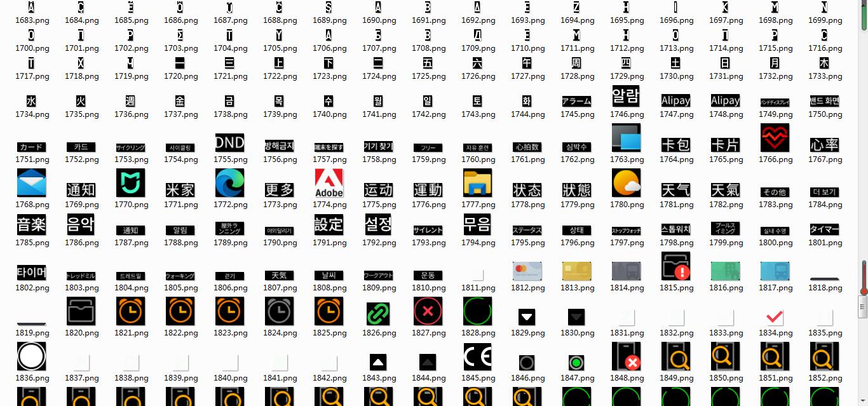Select the 설정 label image 1792.png

[378, 224]
